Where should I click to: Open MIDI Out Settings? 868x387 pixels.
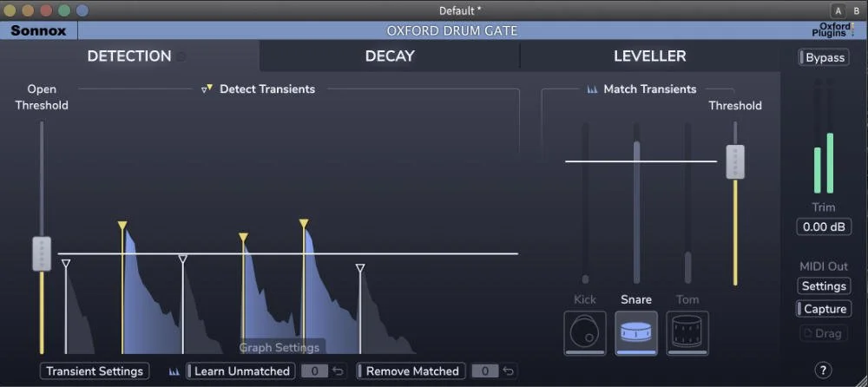click(824, 286)
